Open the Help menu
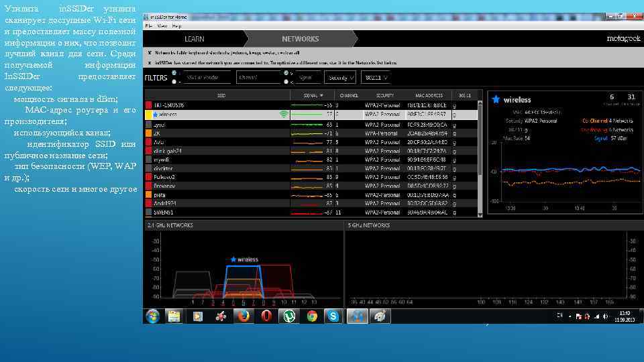 tap(176, 26)
